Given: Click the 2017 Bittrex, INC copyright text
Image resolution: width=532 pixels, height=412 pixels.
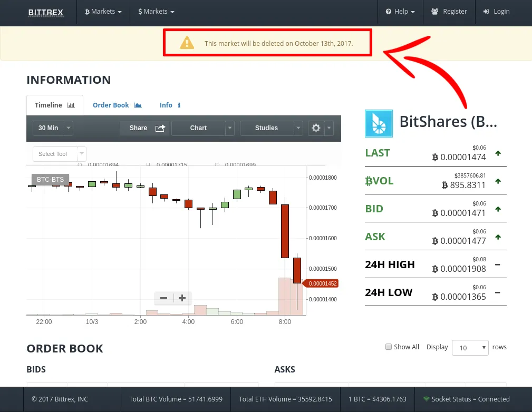Looking at the screenshot, I should (60, 399).
